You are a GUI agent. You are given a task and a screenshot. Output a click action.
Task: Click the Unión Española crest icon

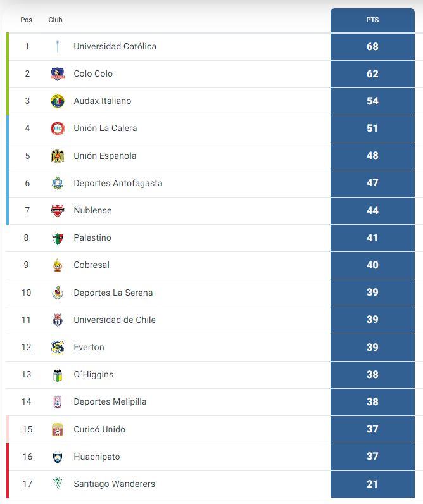(58, 156)
